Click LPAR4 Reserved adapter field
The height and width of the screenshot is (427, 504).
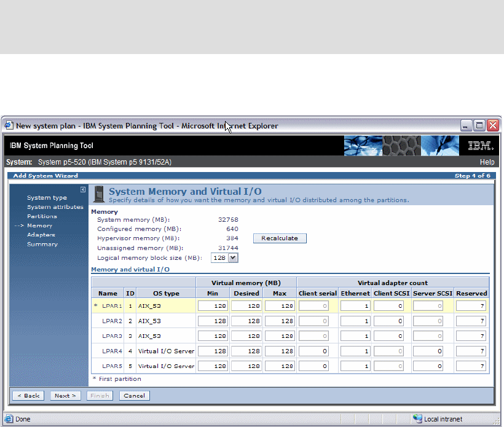[471, 351]
